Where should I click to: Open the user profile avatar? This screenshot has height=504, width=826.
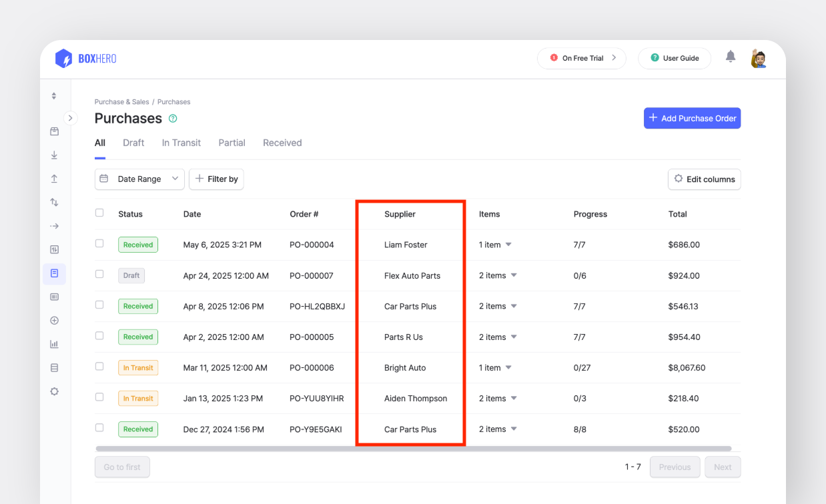point(759,58)
